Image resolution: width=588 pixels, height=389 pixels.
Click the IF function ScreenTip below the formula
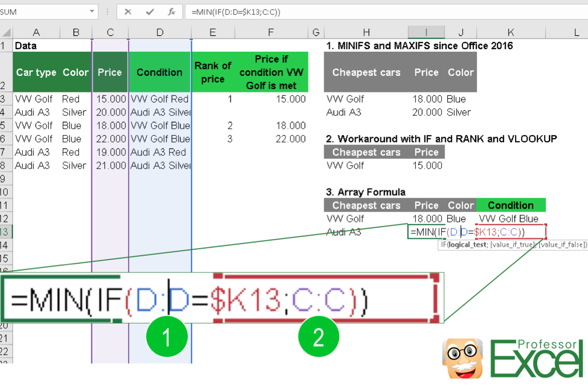513,245
